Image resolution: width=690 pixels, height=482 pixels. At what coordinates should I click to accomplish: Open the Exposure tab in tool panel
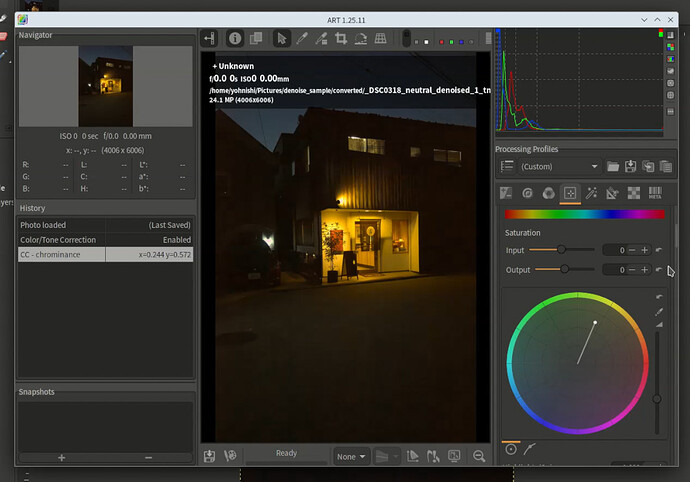point(506,193)
